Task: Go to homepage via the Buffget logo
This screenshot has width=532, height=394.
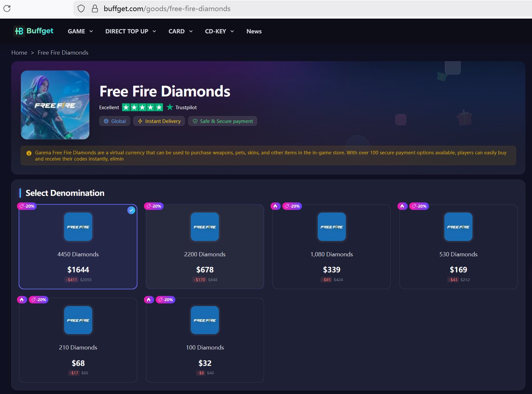Action: tap(33, 31)
